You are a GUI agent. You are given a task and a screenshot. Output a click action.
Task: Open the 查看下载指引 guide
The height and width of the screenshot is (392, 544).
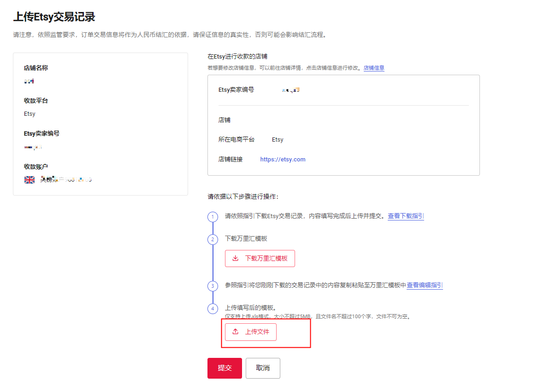pyautogui.click(x=406, y=216)
